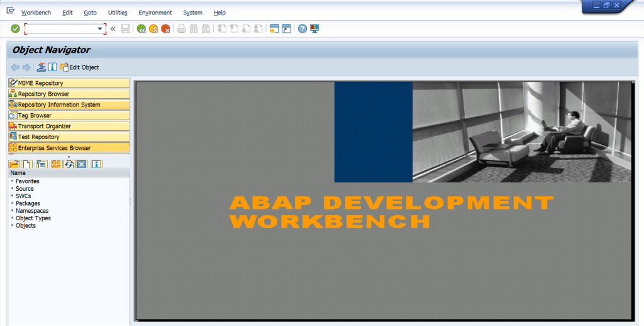Viewport: 644px width, 326px height.
Task: Click the blank document icon above the Name list
Action: click(x=27, y=164)
